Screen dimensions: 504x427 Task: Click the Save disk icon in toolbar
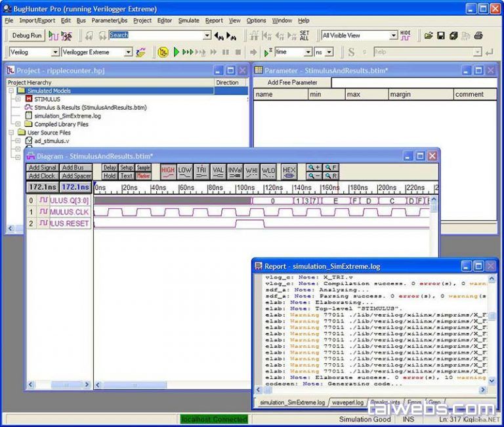point(441,35)
